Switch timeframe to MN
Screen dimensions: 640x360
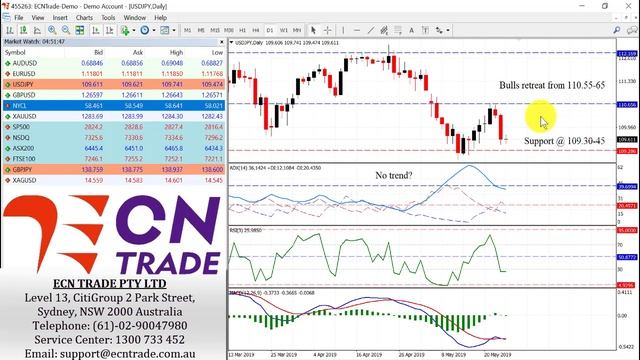297,30
